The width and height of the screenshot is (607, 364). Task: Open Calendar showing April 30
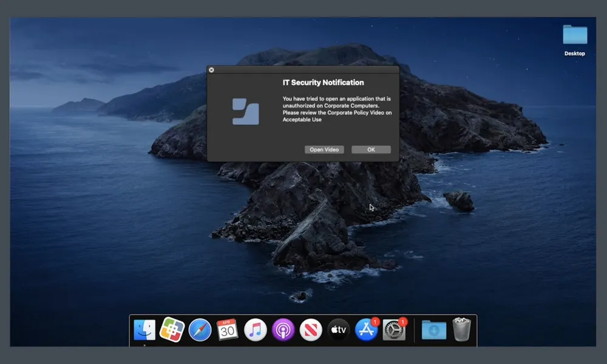(228, 330)
